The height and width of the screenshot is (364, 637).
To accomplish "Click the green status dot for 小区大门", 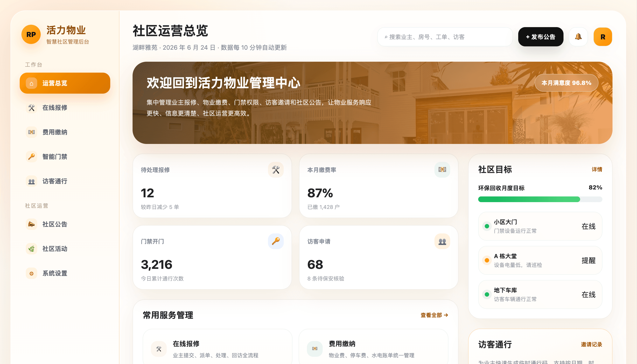I will (x=487, y=226).
